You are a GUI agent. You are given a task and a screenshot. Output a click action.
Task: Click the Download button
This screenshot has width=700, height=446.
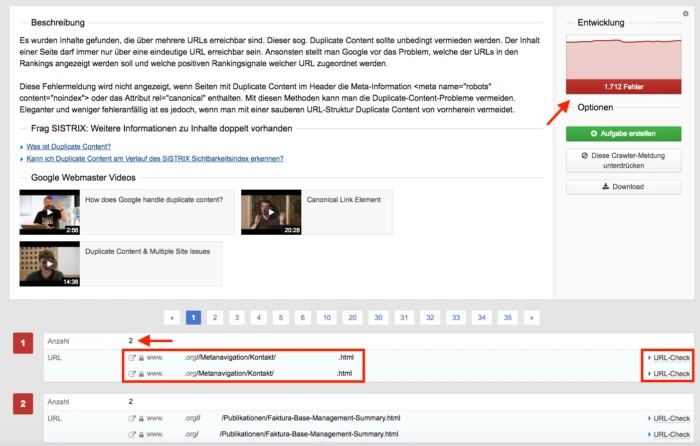pos(623,187)
